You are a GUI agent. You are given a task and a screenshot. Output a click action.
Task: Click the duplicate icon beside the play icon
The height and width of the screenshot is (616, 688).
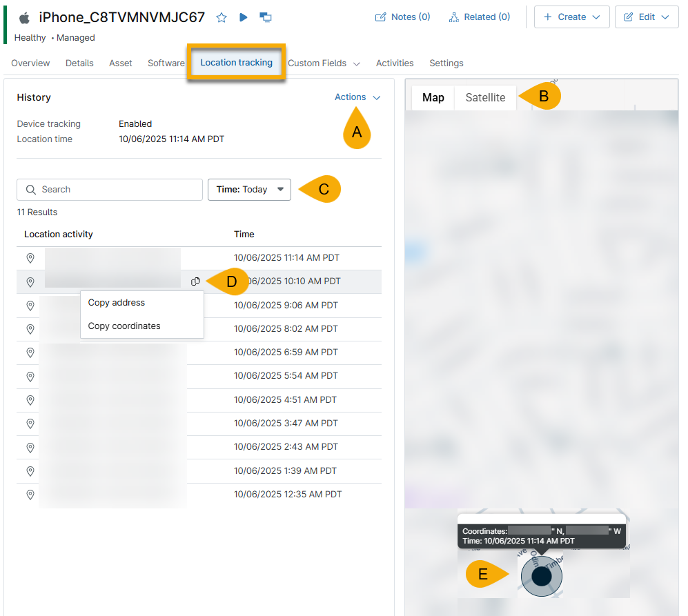click(x=265, y=17)
